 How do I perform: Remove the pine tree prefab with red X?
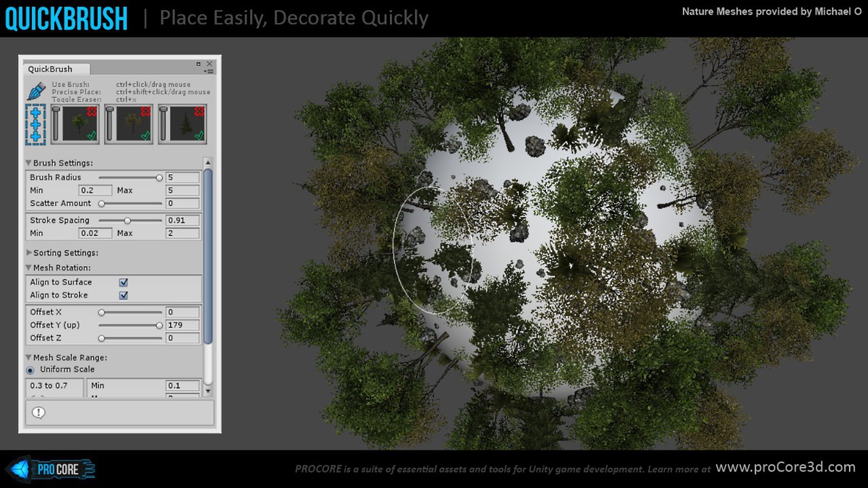pyautogui.click(x=200, y=111)
